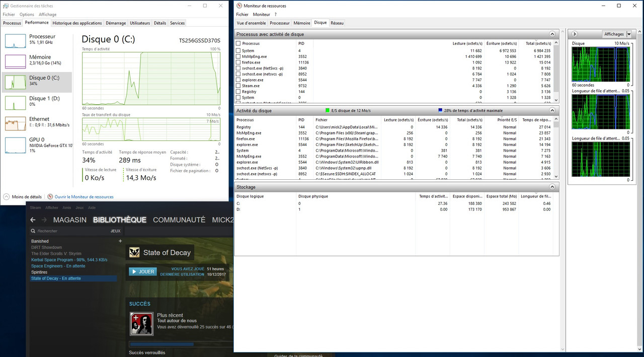The width and height of the screenshot is (644, 357).
Task: Check firefox.exe process checkbox
Action: pyautogui.click(x=238, y=62)
